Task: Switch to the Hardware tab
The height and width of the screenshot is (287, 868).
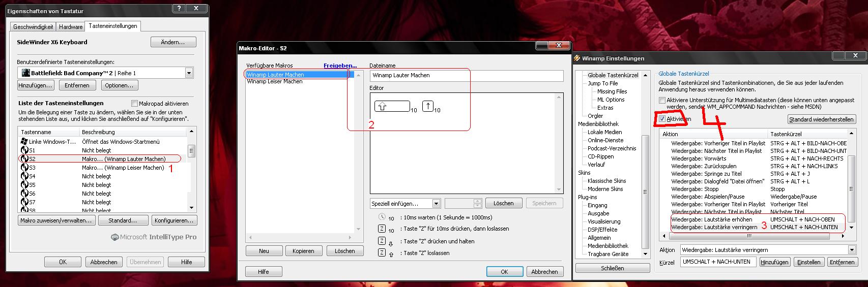Action: (x=71, y=27)
